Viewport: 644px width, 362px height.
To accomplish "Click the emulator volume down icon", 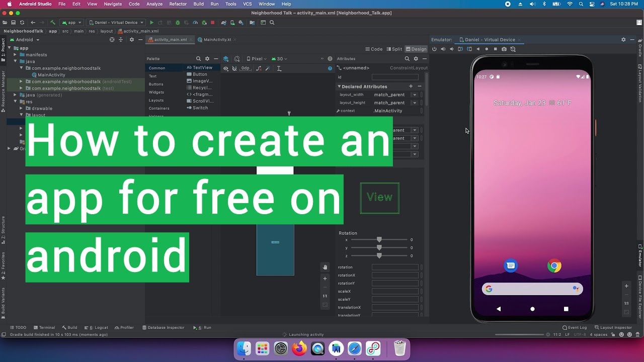I will point(452,49).
